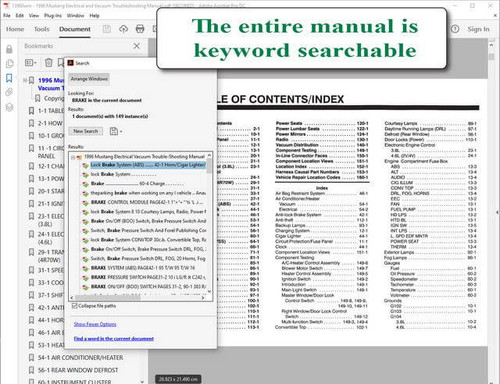Click the PDF document icon in results tree
This screenshot has height=384, width=500.
click(x=79, y=157)
